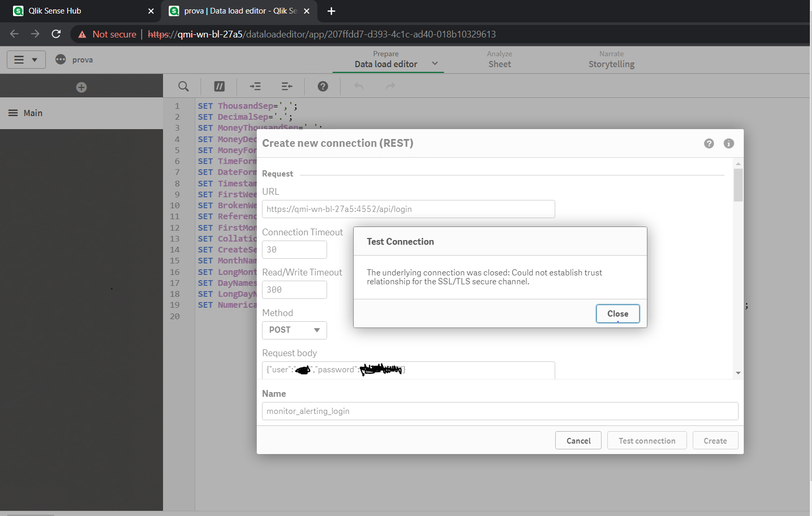Close the Test Connection message
This screenshot has width=812, height=516.
coord(618,313)
